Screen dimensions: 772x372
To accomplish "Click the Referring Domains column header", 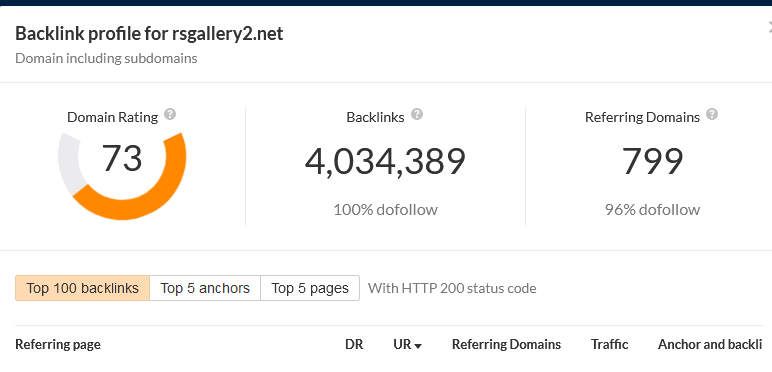I will 506,344.
